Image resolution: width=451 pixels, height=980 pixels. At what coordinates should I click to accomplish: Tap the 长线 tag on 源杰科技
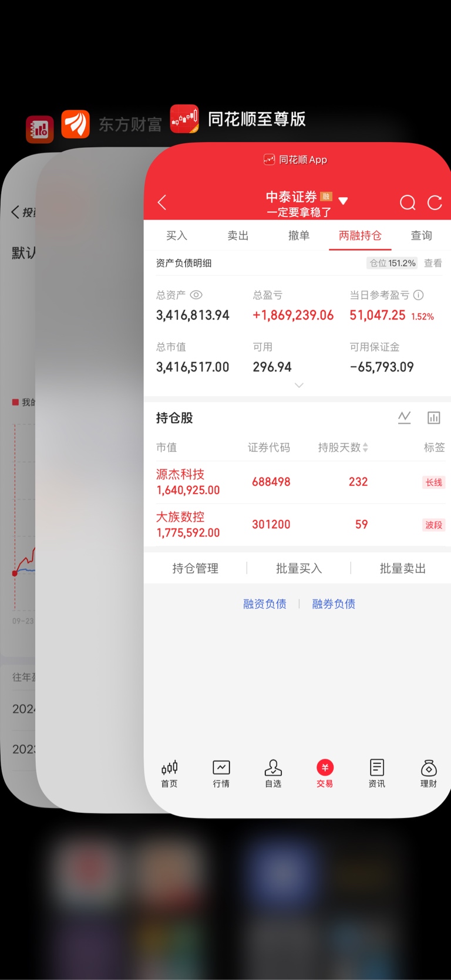click(434, 482)
